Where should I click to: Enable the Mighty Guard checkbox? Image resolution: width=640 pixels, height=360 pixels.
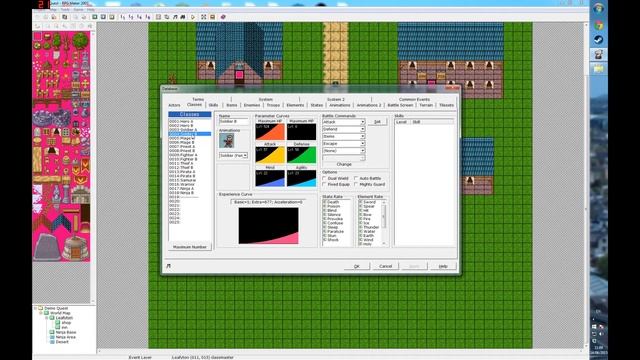(356, 184)
